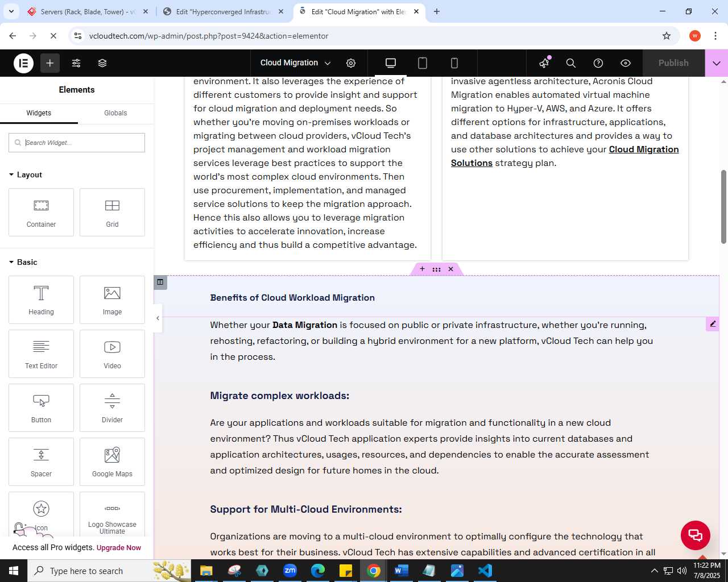Preview changes with the eye icon

(626, 63)
